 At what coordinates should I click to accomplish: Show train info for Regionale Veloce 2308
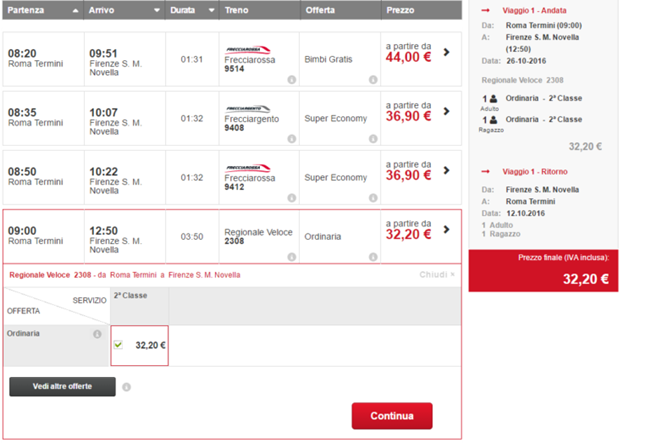click(x=291, y=257)
